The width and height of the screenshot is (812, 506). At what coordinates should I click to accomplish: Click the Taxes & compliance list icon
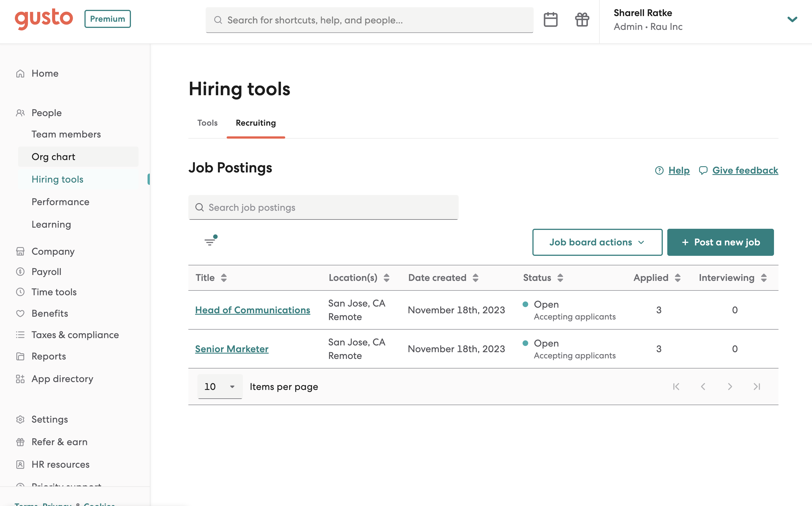[x=20, y=335]
